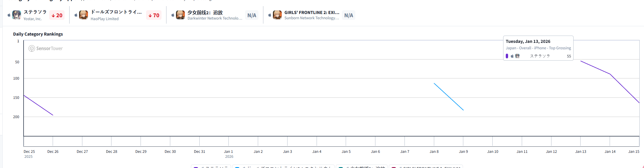Click the tooltip text Japan - Overall - iPhone - Top Grossing
644x168 pixels.
(538, 48)
